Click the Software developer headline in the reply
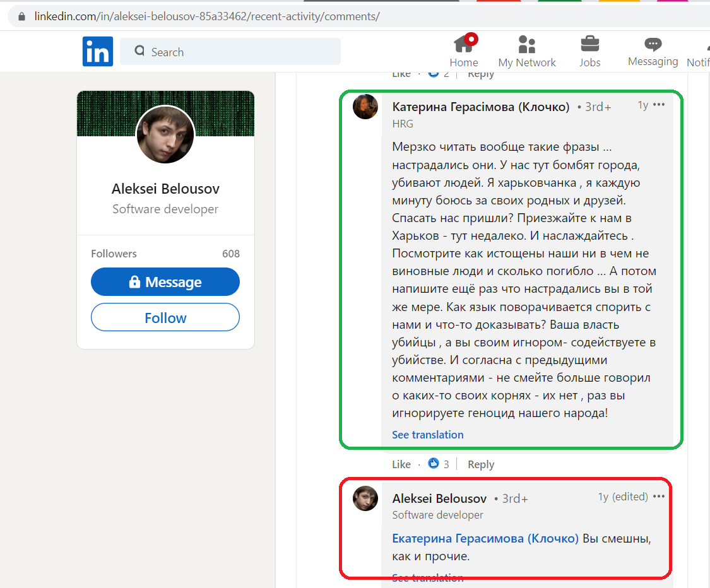The image size is (710, 588). pyautogui.click(x=437, y=515)
